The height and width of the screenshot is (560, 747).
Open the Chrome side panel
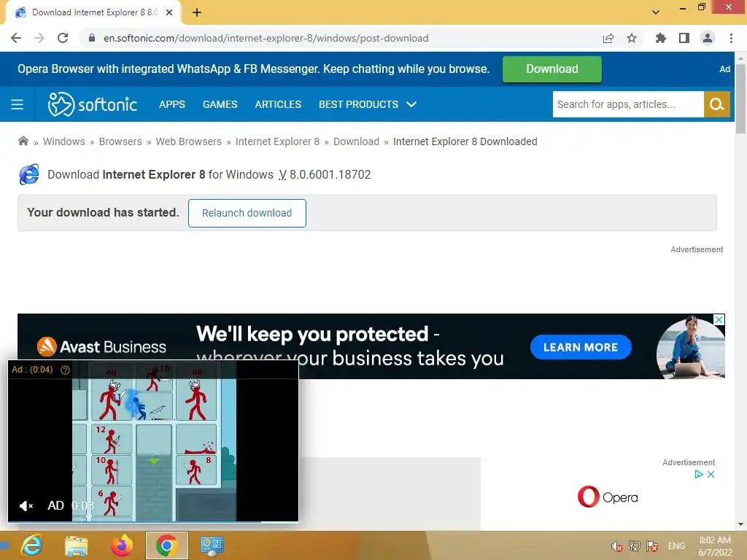[x=684, y=38]
